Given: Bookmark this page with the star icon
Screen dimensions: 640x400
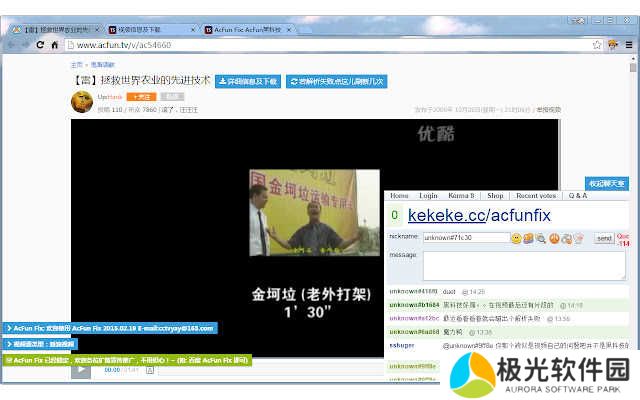Looking at the screenshot, I should coord(610,45).
